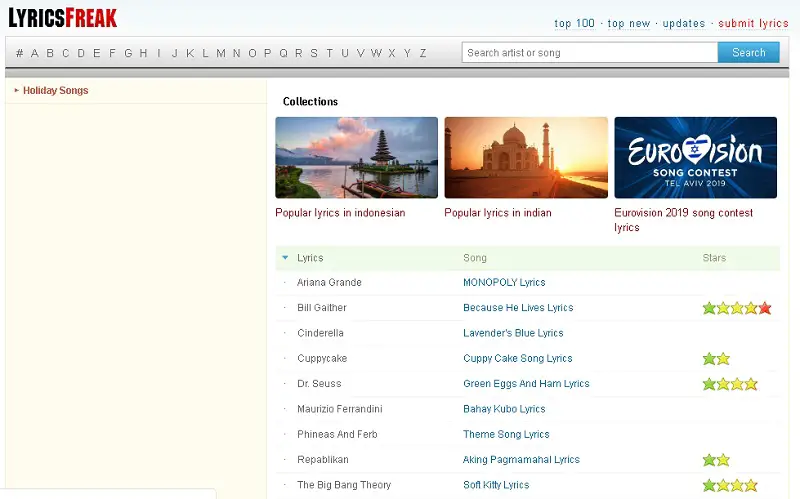Select artist Phineas And Ferb
This screenshot has height=499, width=800.
[x=337, y=435]
